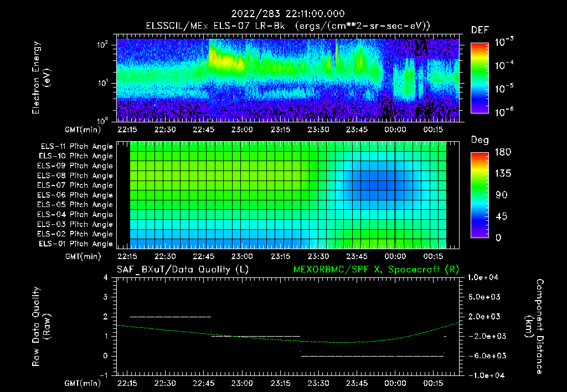The image size is (567, 392).
Task: Click the data quality line at level 0
Action: click(x=373, y=356)
